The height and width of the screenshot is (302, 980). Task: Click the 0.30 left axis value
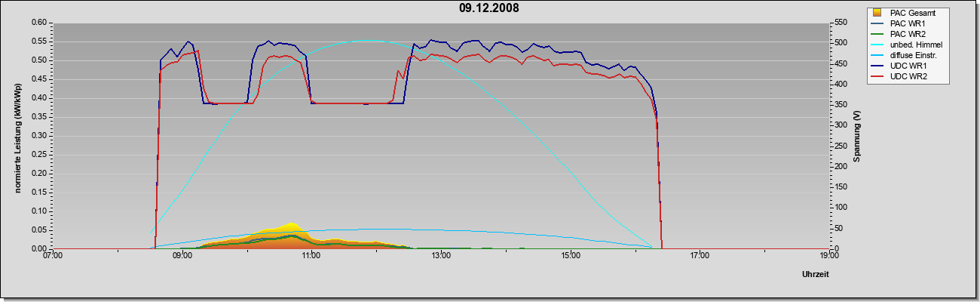[x=39, y=136]
